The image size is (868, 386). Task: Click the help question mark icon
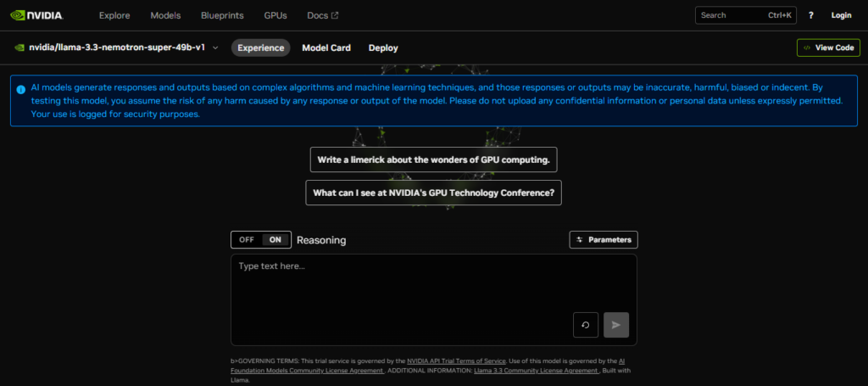[x=810, y=15]
